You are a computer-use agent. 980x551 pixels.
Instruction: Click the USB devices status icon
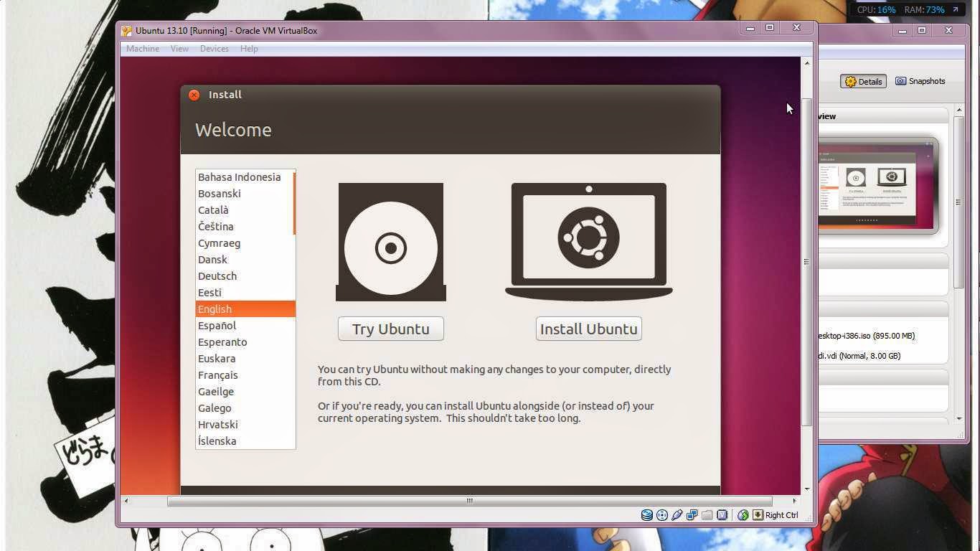pyautogui.click(x=677, y=515)
